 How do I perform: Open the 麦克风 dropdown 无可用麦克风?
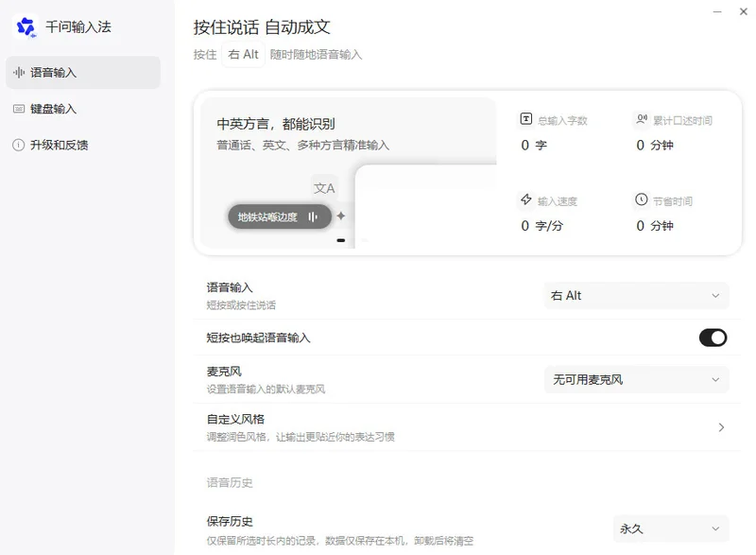(636, 380)
